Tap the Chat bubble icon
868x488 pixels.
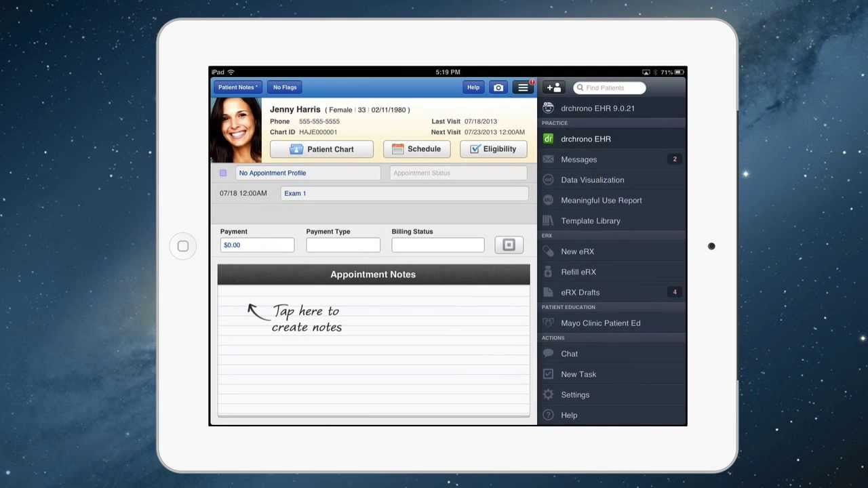point(548,354)
